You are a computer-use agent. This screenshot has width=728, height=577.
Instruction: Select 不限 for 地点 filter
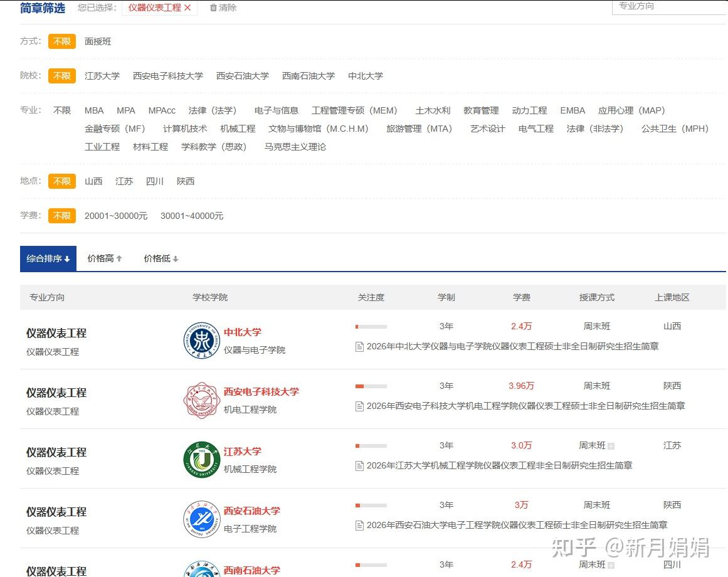click(x=61, y=181)
